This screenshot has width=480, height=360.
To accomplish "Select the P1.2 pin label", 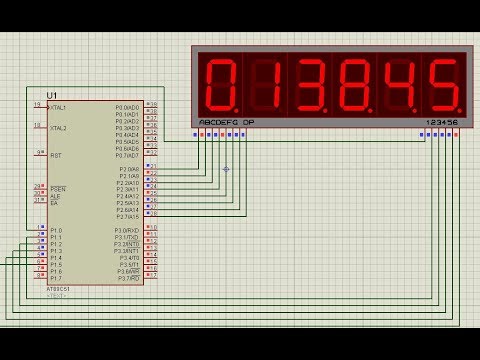I will (56, 244).
